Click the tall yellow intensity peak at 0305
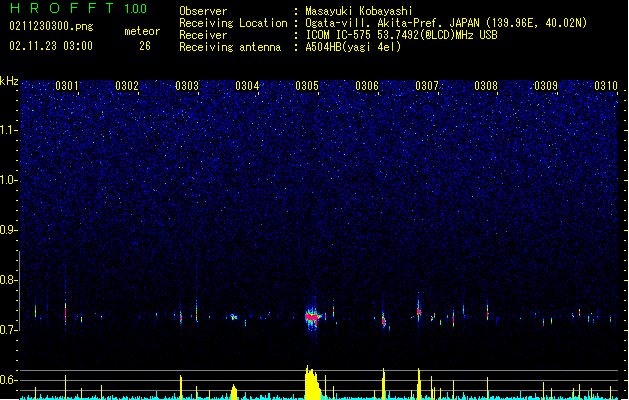Viewport: 629px width, 400px height. 312,382
